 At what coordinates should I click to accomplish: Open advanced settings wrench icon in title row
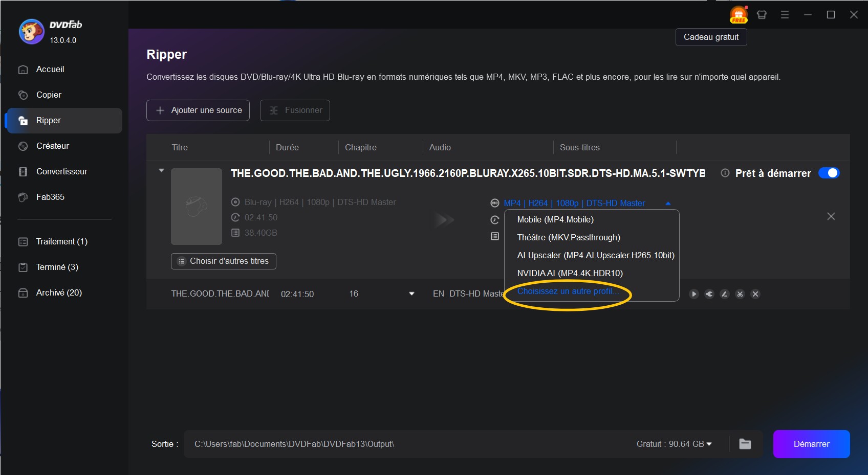pyautogui.click(x=709, y=294)
